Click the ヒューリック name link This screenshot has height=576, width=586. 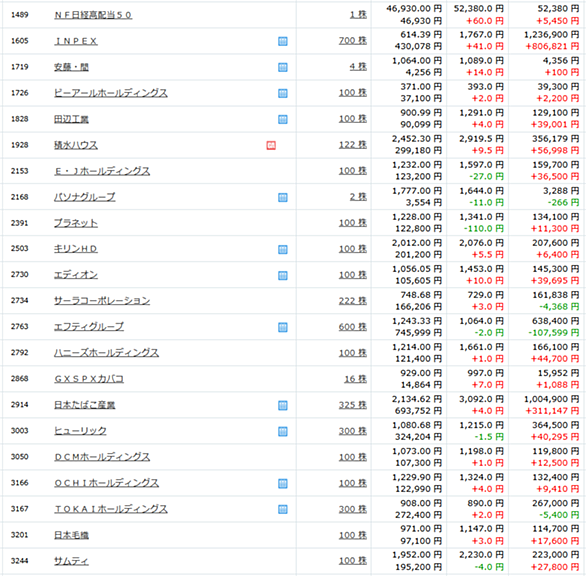coord(80,431)
